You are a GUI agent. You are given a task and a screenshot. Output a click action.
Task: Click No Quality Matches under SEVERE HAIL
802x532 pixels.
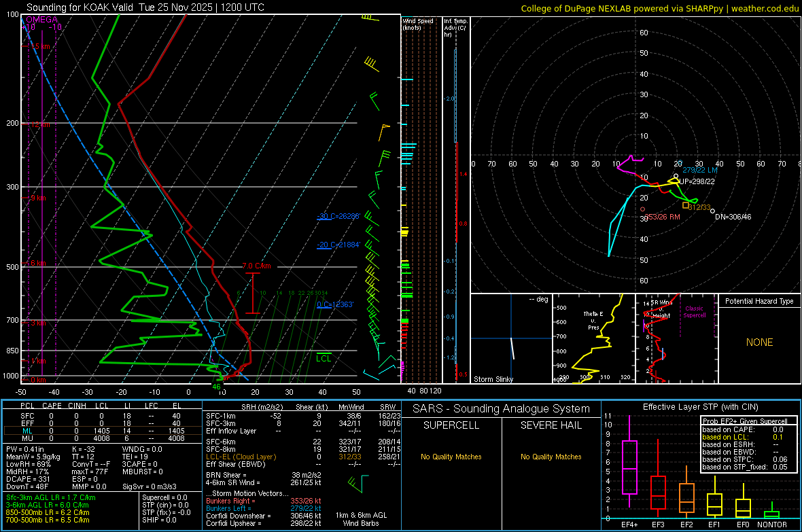551,457
